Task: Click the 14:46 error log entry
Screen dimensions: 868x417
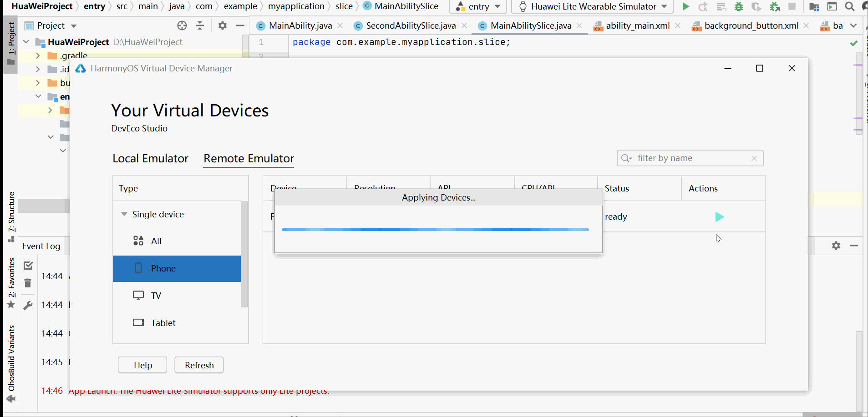Action: pyautogui.click(x=185, y=391)
